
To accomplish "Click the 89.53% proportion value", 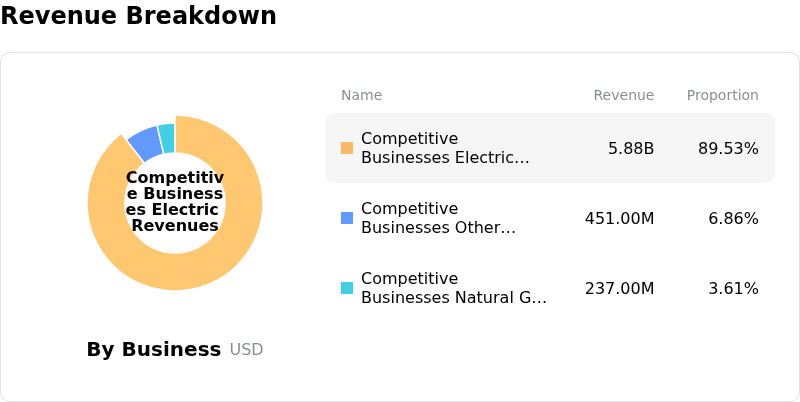I will point(728,148).
